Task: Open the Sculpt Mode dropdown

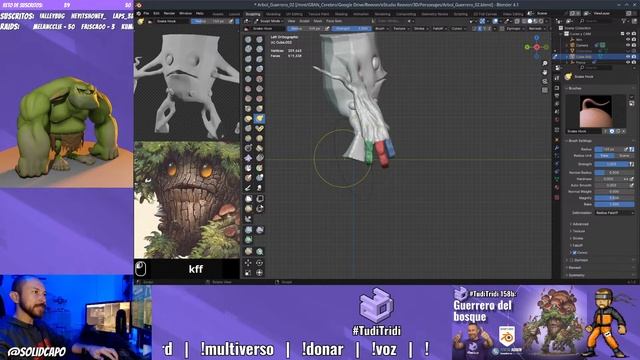Action: coord(270,21)
